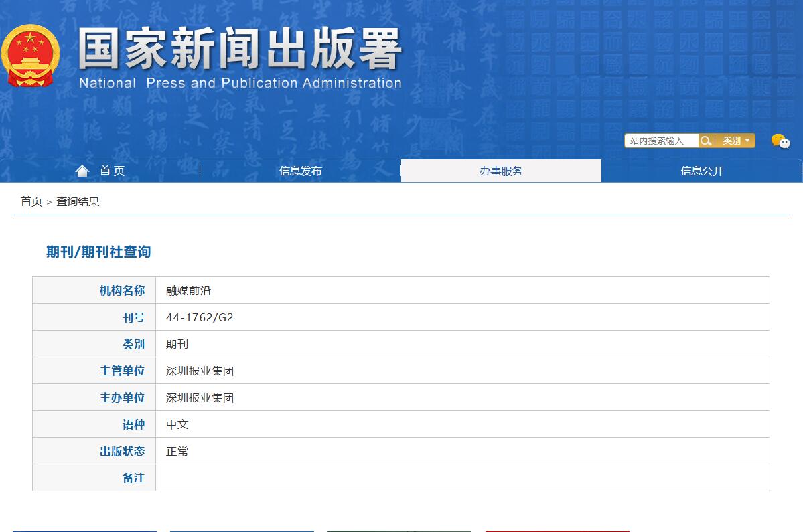Open the 办事服务 section
Viewport: 803px width, 532px height.
pos(500,171)
